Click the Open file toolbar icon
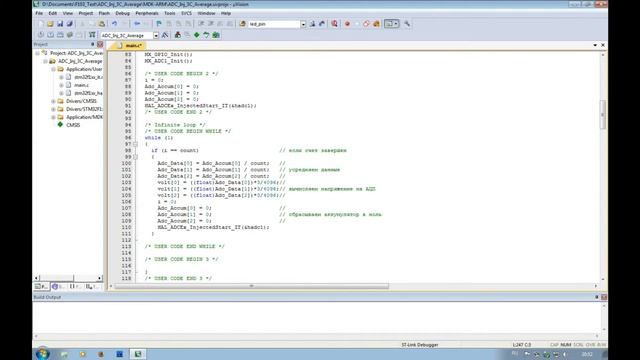This screenshot has width=640, height=360. pos(50,24)
